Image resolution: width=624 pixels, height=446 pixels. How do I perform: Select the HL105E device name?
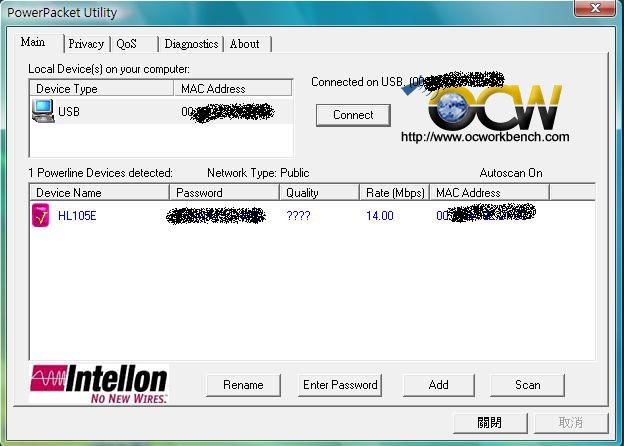coord(77,216)
